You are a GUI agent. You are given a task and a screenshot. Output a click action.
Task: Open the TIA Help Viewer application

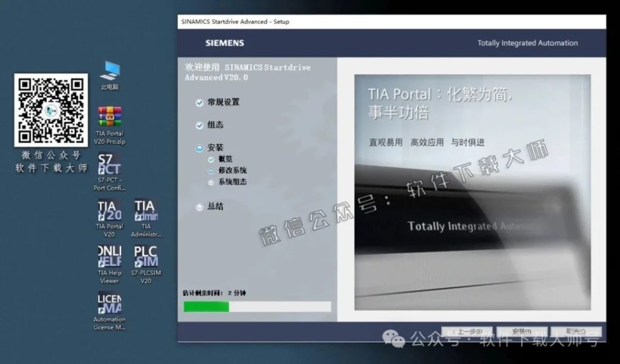coord(109,257)
